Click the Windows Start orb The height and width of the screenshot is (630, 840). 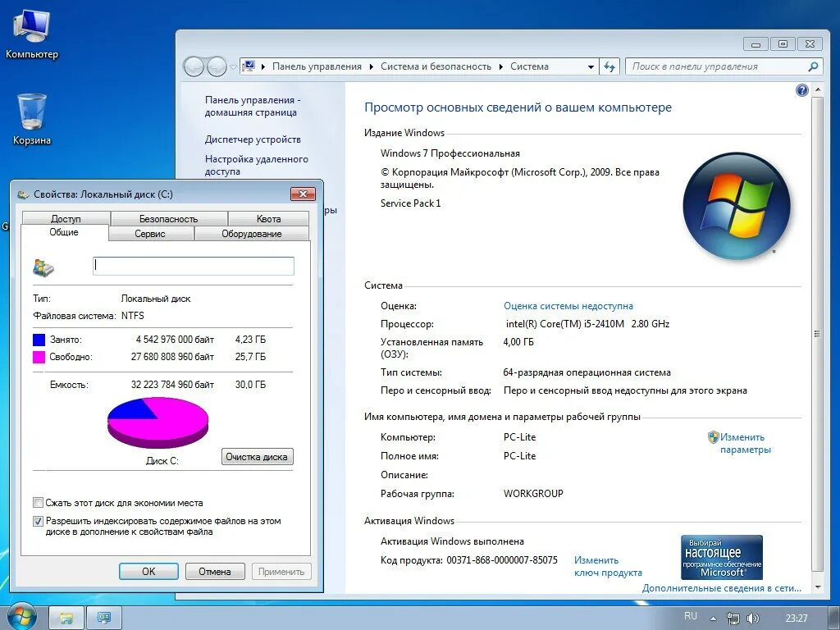point(21,617)
